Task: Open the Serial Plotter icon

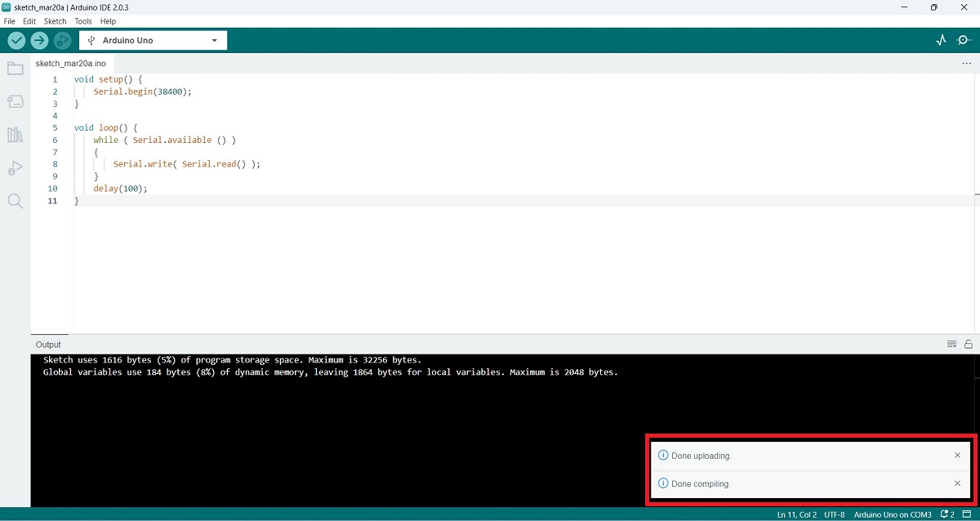Action: (941, 40)
